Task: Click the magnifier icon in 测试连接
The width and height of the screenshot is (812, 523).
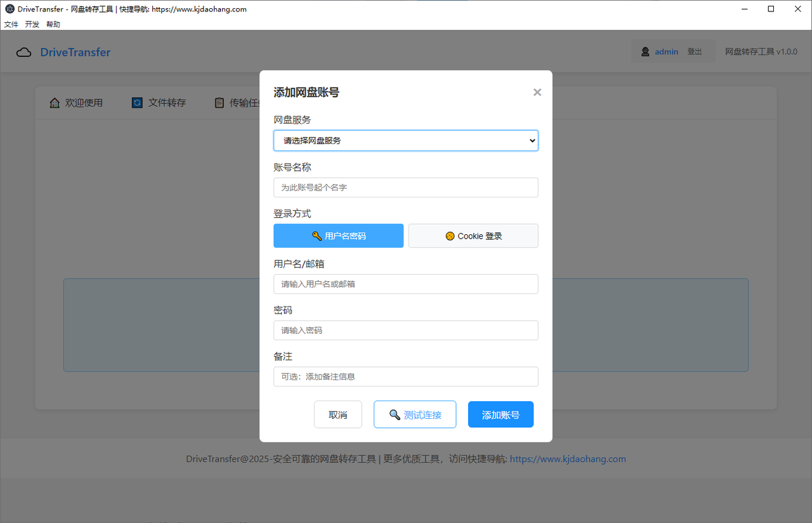Action: pyautogui.click(x=395, y=415)
